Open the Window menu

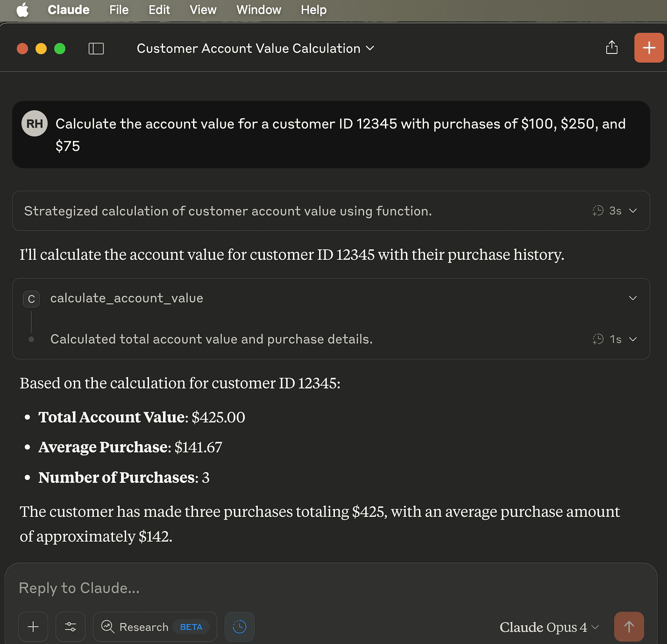click(259, 10)
